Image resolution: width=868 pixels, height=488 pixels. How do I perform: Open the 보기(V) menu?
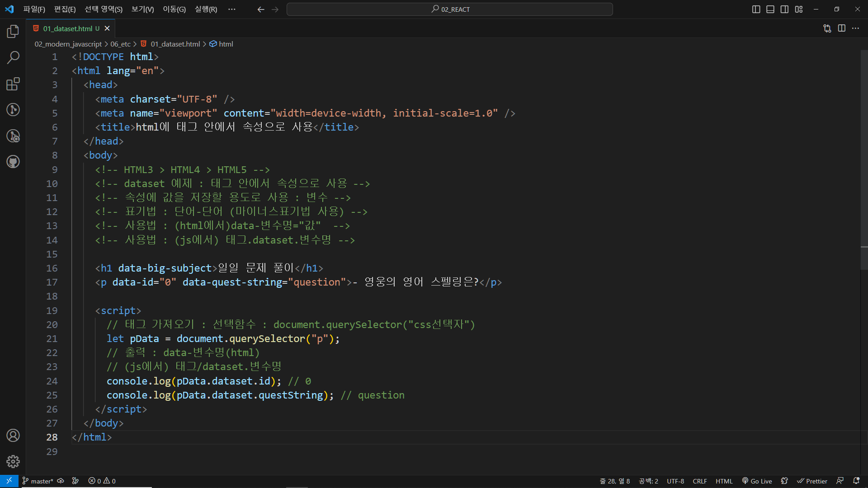click(x=142, y=9)
